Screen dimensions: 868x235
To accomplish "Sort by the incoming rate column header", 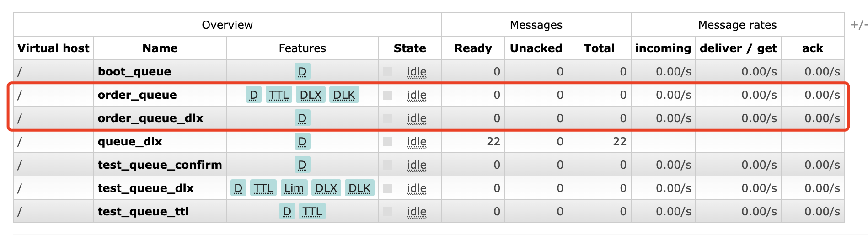I will click(663, 48).
